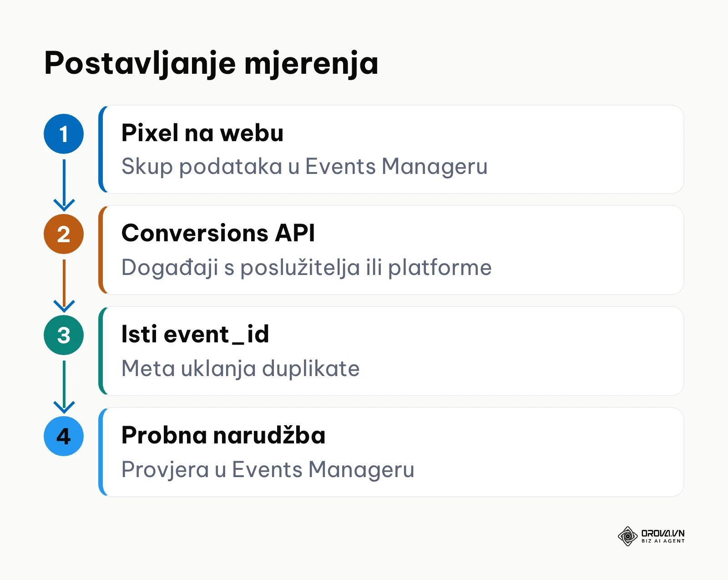Image resolution: width=728 pixels, height=580 pixels.
Task: Click "Provjera u Events Manageru" text
Action: (268, 469)
